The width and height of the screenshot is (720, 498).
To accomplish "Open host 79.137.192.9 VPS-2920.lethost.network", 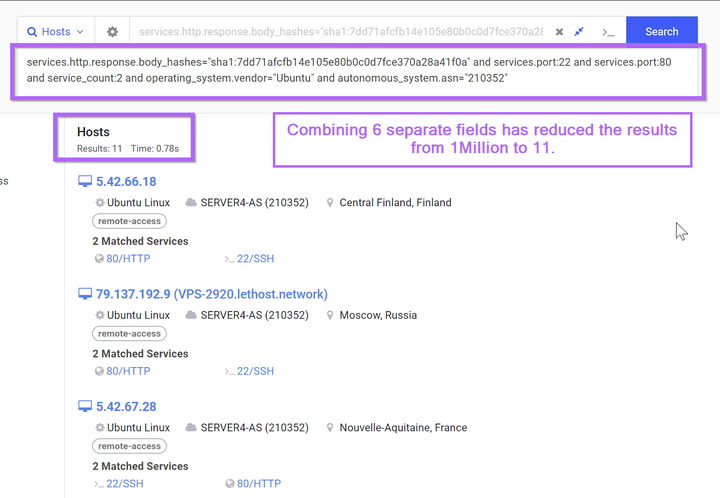I will point(212,294).
